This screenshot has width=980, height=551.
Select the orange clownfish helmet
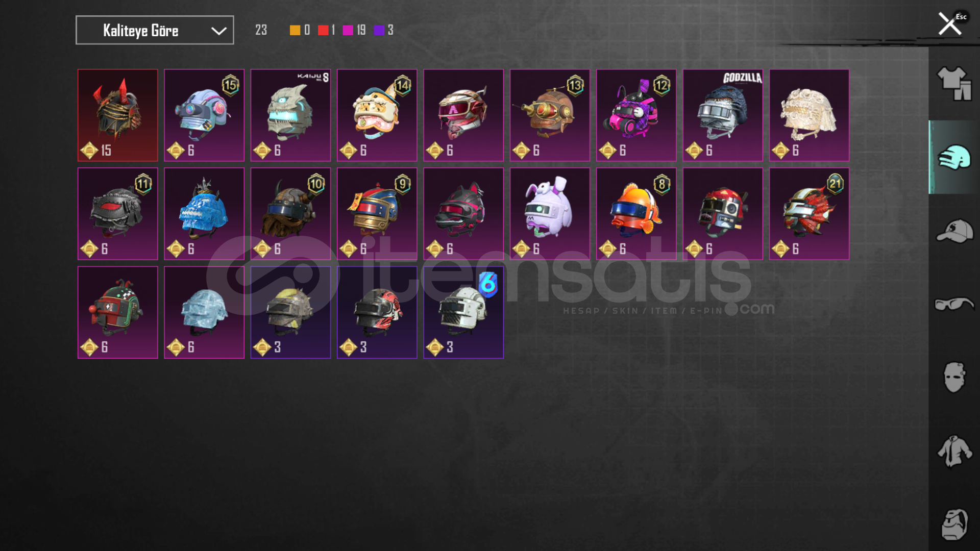click(636, 214)
